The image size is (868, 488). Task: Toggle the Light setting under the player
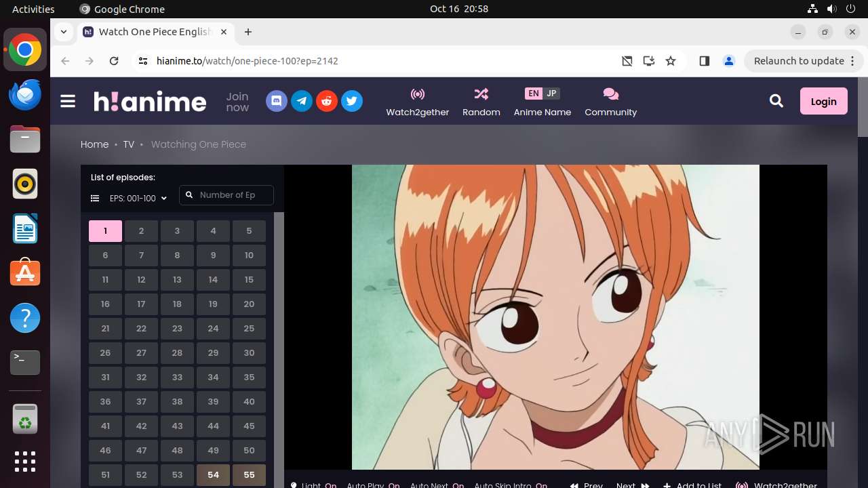pos(313,485)
